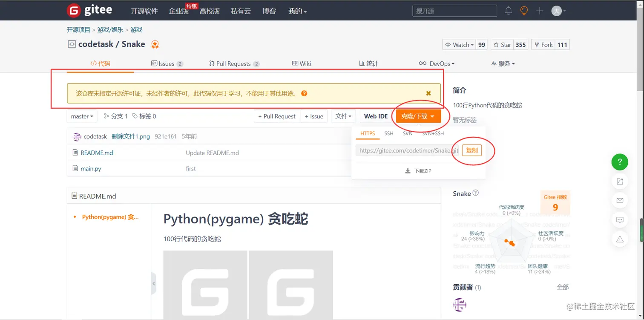The width and height of the screenshot is (644, 320).
Task: Click the recommended badge beside Snake
Action: pos(155,44)
